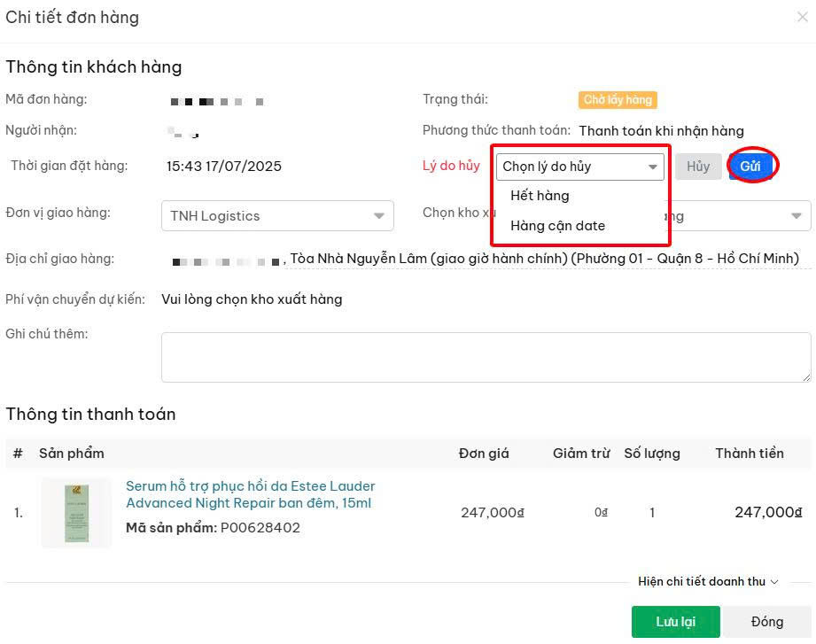Click the chevron beside 'Hiện chi tiết doanh thu'
The width and height of the screenshot is (816, 644).
click(774, 582)
